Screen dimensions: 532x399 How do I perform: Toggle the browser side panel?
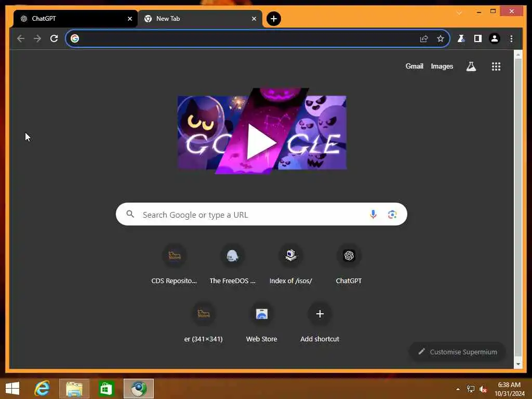pyautogui.click(x=478, y=38)
